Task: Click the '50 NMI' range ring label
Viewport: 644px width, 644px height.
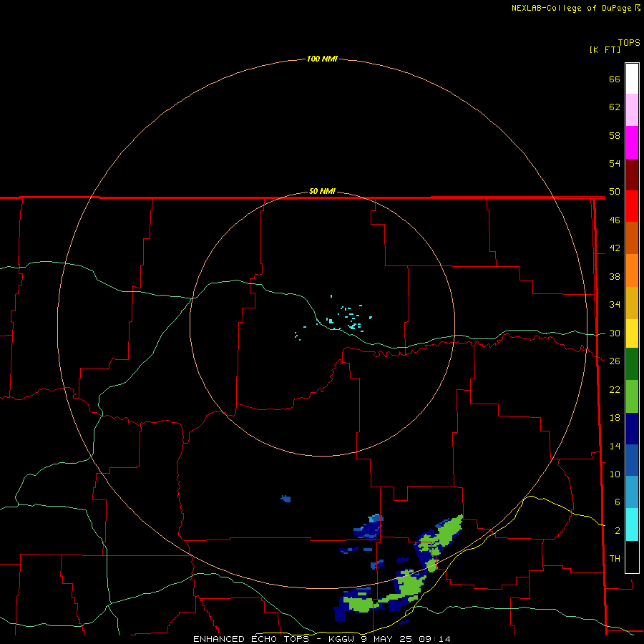Action: [x=322, y=191]
